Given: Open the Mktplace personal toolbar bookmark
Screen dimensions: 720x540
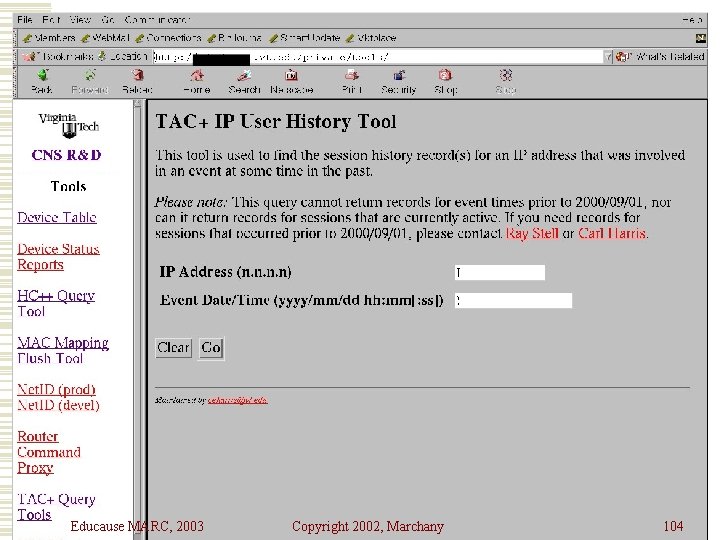Looking at the screenshot, I should click(371, 38).
